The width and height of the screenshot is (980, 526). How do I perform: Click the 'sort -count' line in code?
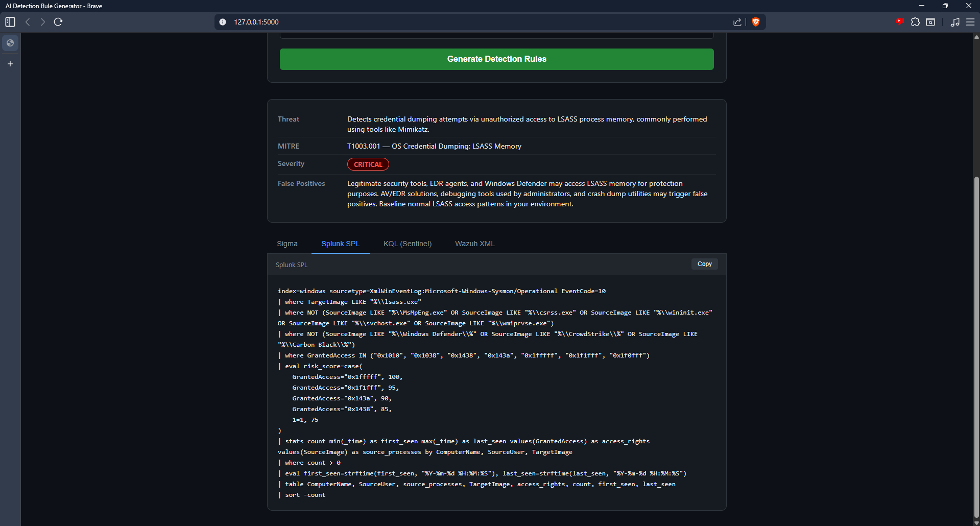coord(302,495)
